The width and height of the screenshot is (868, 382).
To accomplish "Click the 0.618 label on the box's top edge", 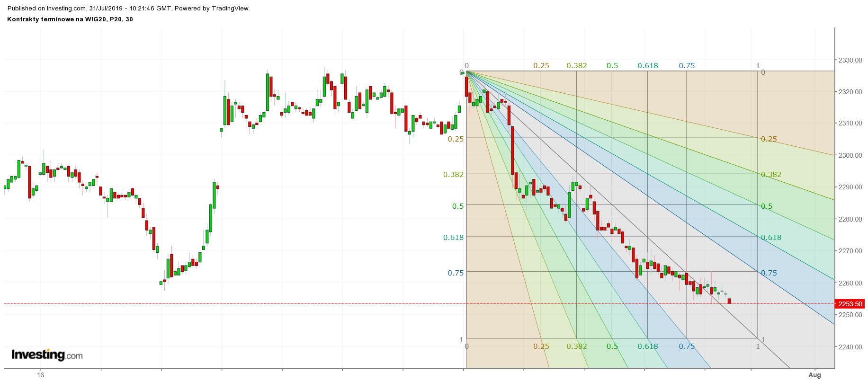I will point(648,66).
